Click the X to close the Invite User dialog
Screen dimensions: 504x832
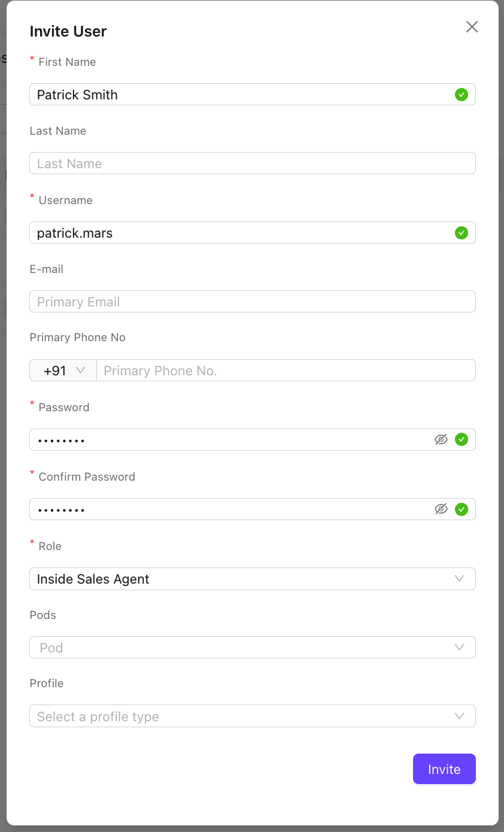(x=472, y=27)
